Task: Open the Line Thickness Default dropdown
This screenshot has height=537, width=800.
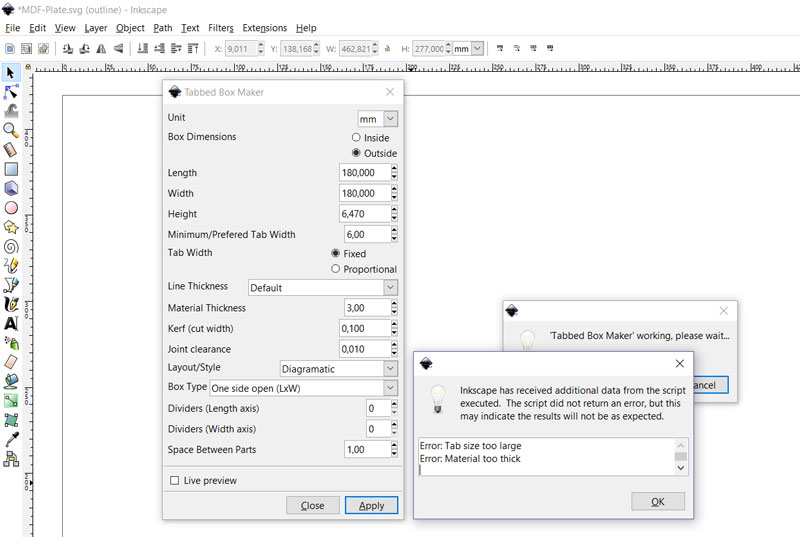Action: [323, 288]
